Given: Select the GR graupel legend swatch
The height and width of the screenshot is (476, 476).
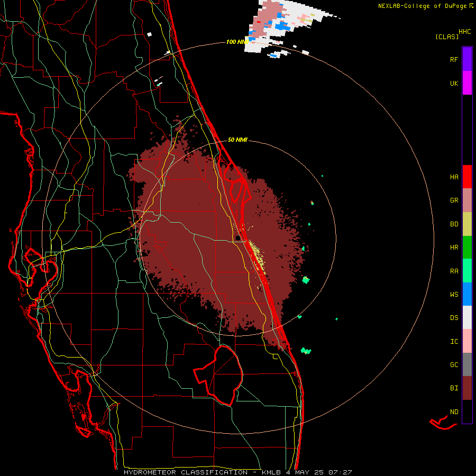Looking at the screenshot, I should [467, 200].
